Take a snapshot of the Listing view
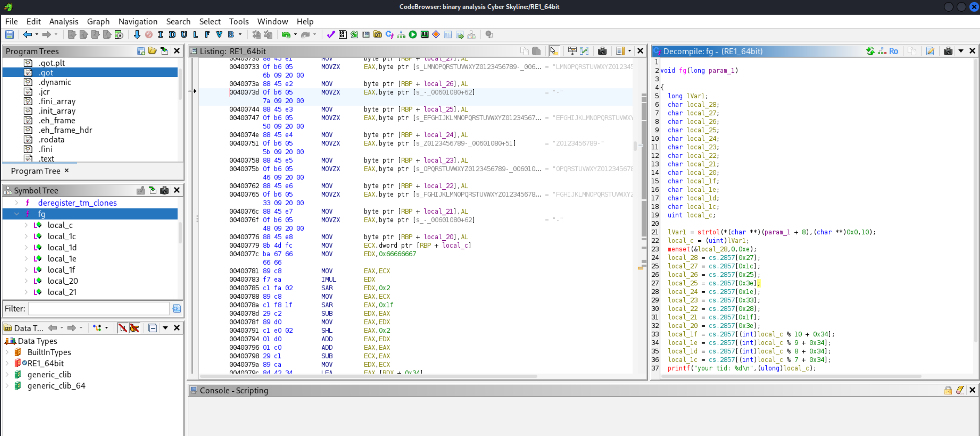This screenshot has width=980, height=436. point(602,51)
